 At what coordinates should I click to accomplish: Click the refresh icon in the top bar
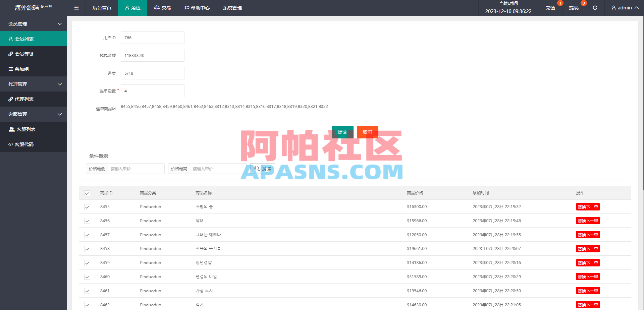coord(595,8)
